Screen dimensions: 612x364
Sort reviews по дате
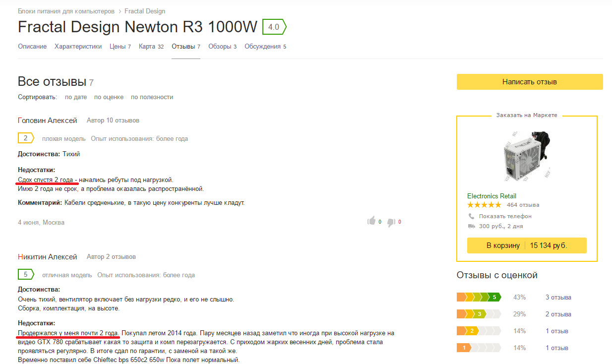[x=76, y=97]
